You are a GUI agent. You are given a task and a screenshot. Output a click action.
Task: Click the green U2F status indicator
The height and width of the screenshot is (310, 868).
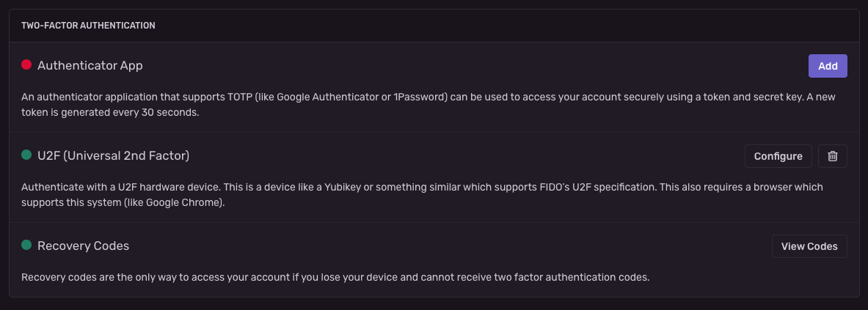[26, 155]
